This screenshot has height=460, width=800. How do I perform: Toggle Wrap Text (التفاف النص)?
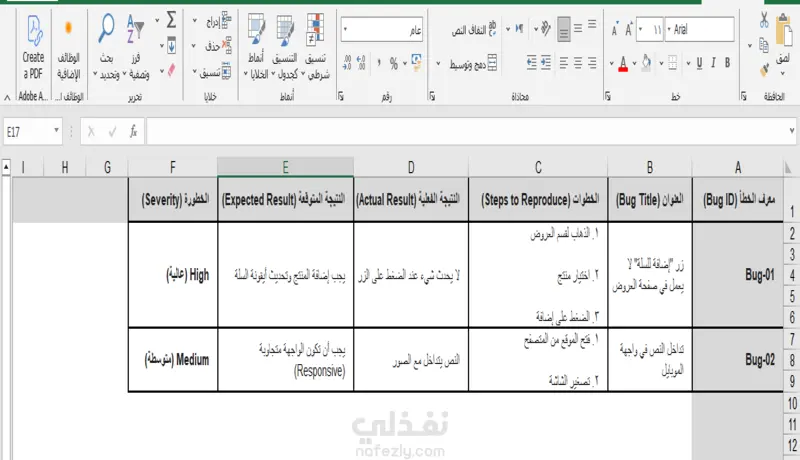click(x=473, y=29)
